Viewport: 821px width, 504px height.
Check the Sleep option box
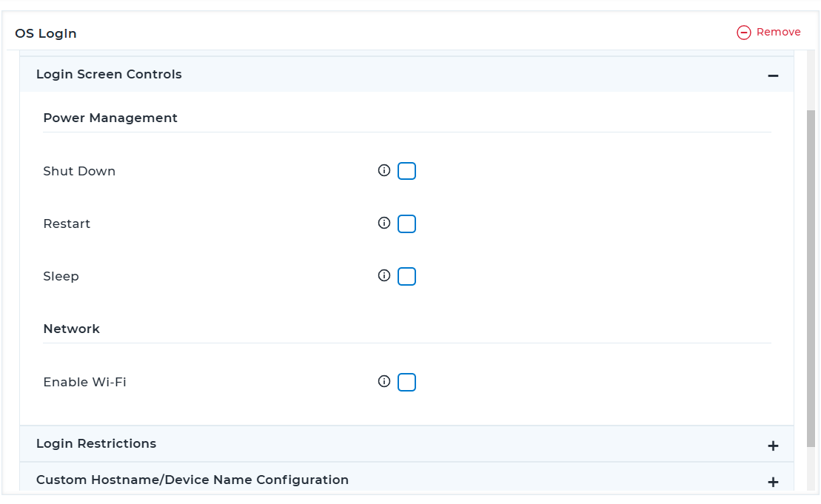coord(406,276)
